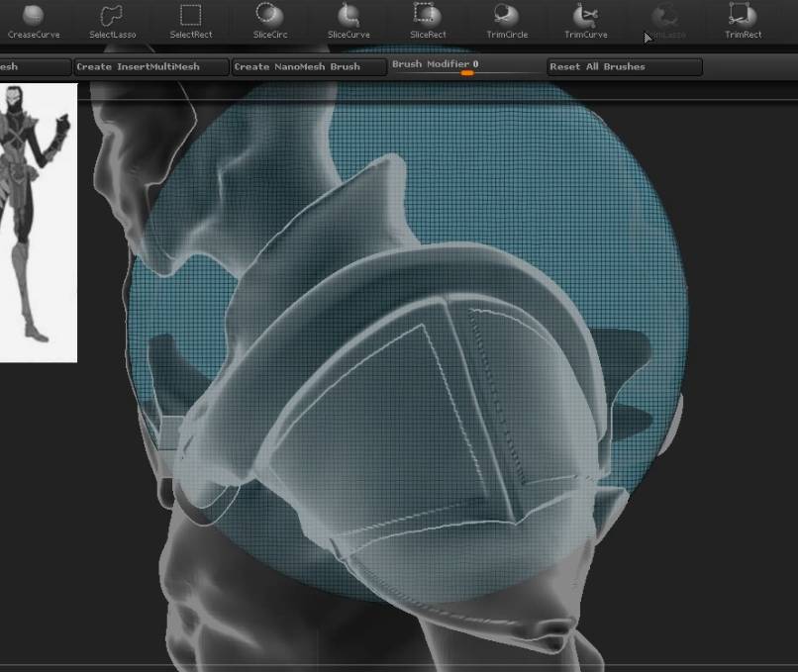Choose the SliceRect brush

tap(428, 22)
